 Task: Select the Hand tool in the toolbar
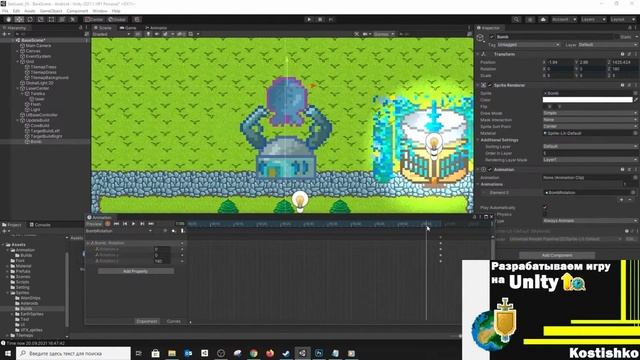click(9, 19)
